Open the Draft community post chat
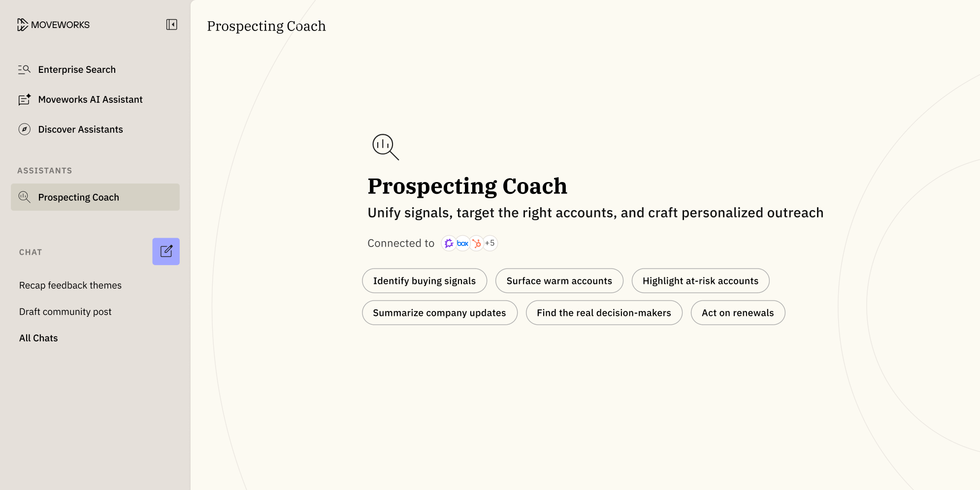Viewport: 980px width, 490px height. coord(65,312)
